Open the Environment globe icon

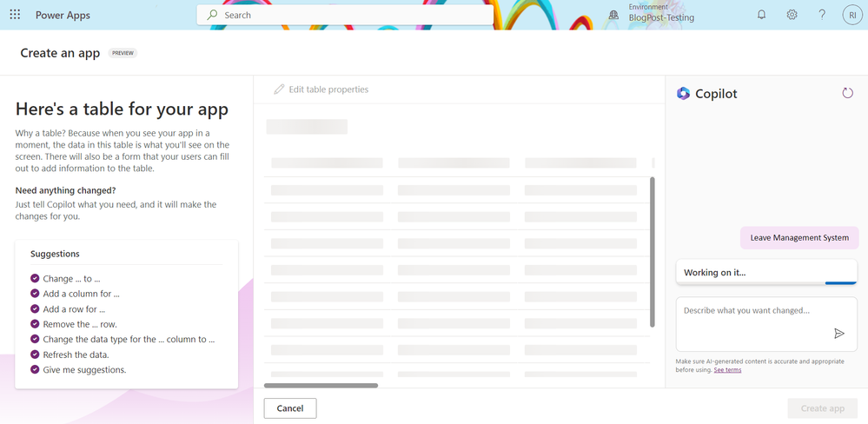coord(613,15)
